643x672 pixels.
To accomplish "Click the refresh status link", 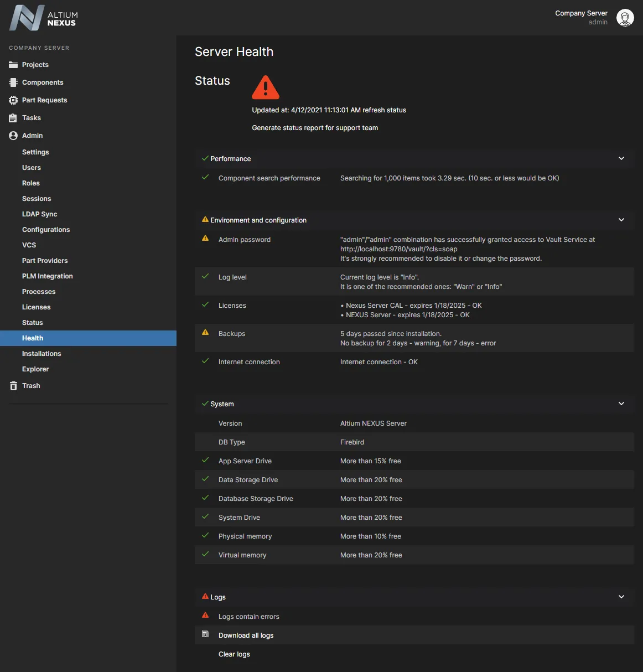I will (384, 110).
